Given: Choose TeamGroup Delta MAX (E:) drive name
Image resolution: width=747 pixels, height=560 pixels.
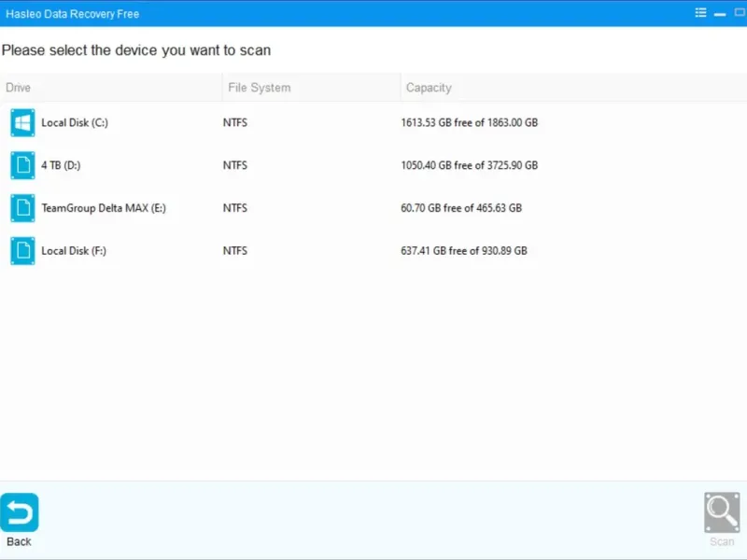Looking at the screenshot, I should tap(104, 208).
